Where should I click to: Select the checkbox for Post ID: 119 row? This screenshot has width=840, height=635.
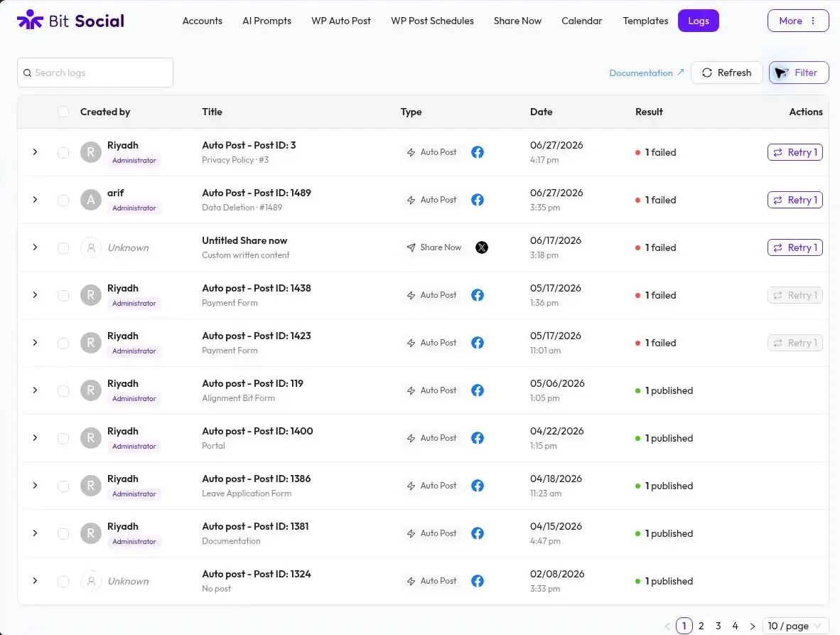(63, 391)
